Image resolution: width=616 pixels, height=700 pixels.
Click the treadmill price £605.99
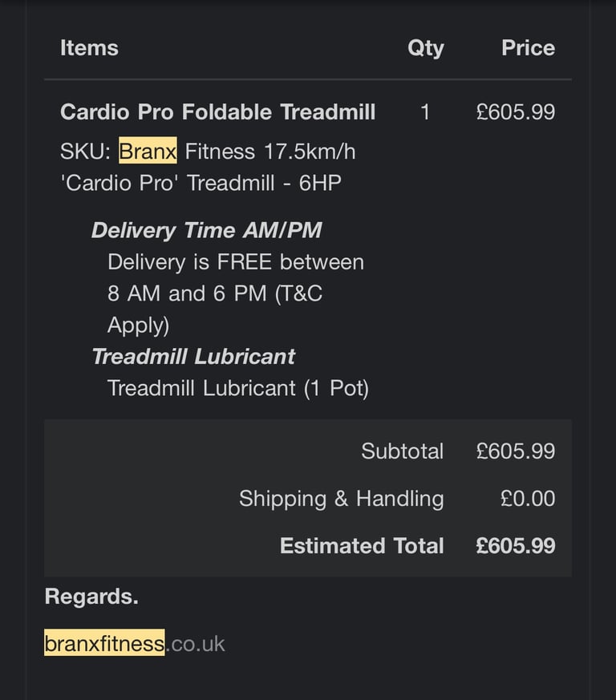tap(516, 111)
